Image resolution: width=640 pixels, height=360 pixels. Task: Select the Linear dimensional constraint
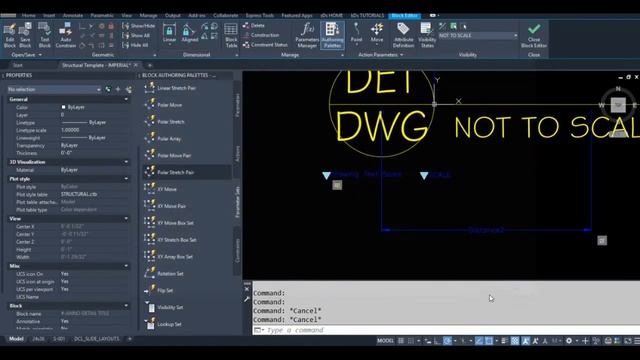pos(169,33)
